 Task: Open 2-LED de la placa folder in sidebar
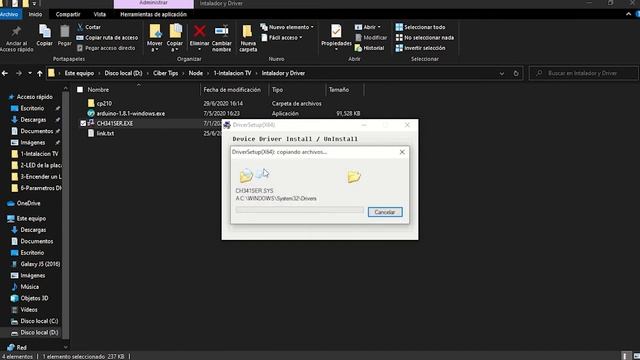[x=41, y=165]
